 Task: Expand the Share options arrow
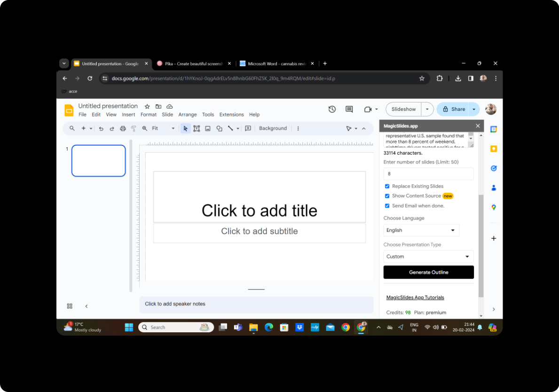click(x=474, y=110)
